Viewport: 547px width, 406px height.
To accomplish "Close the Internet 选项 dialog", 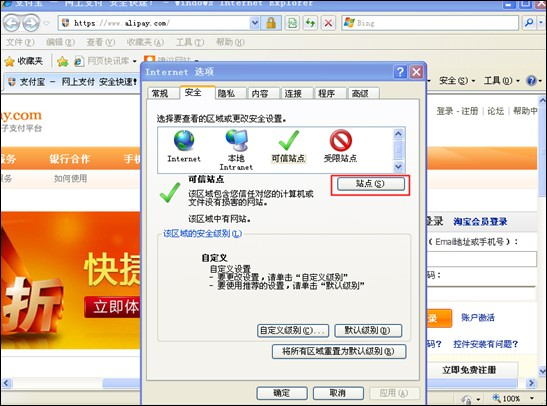I will pyautogui.click(x=416, y=72).
